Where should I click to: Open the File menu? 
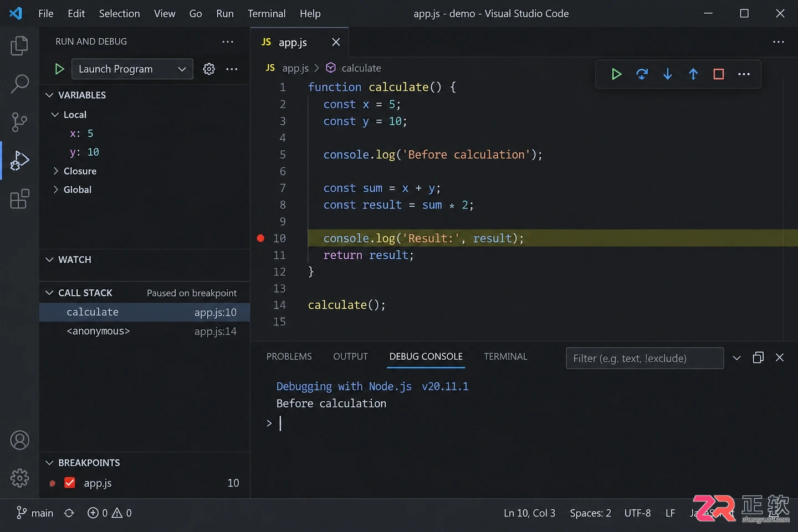[x=46, y=13]
